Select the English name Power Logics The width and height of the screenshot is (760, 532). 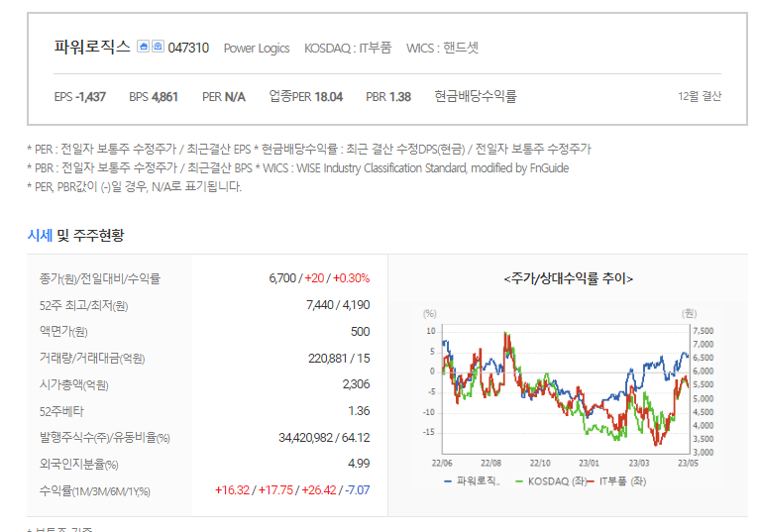coord(257,49)
